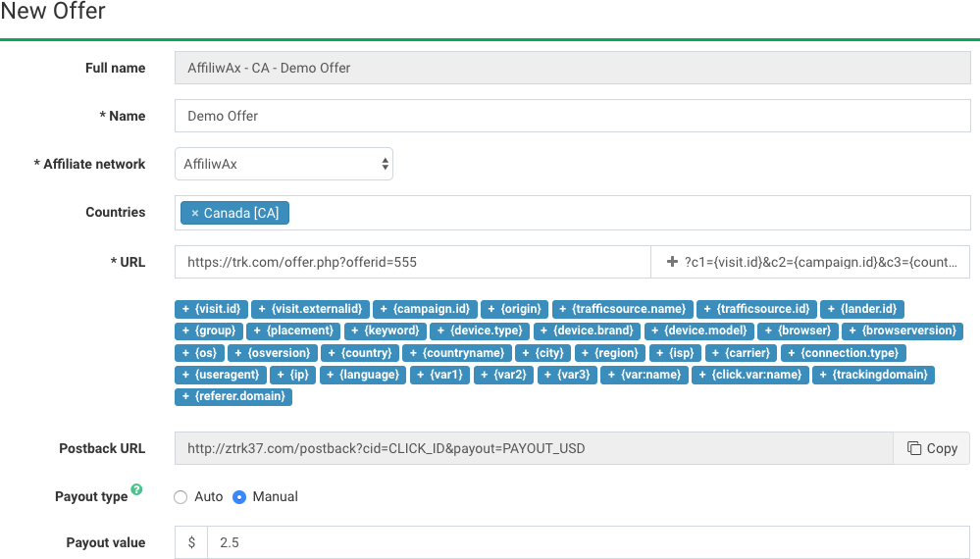Insert the {language} token

click(363, 375)
